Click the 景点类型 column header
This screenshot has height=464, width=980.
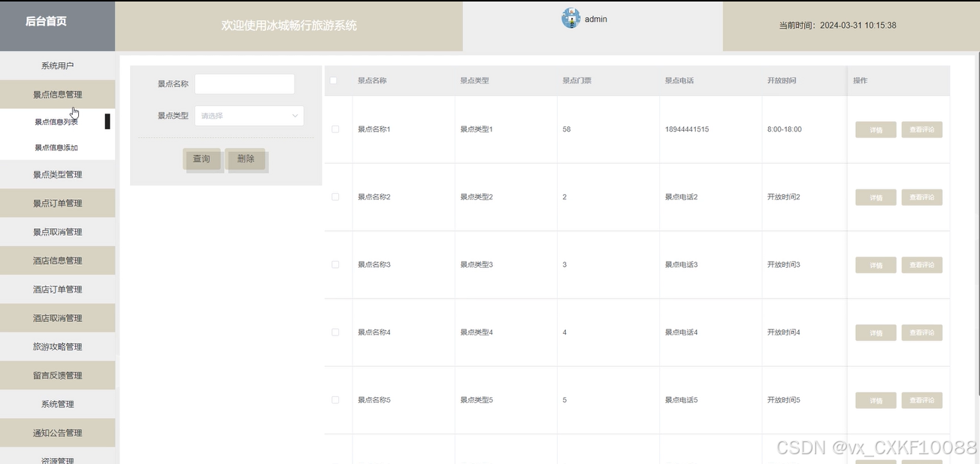point(474,80)
